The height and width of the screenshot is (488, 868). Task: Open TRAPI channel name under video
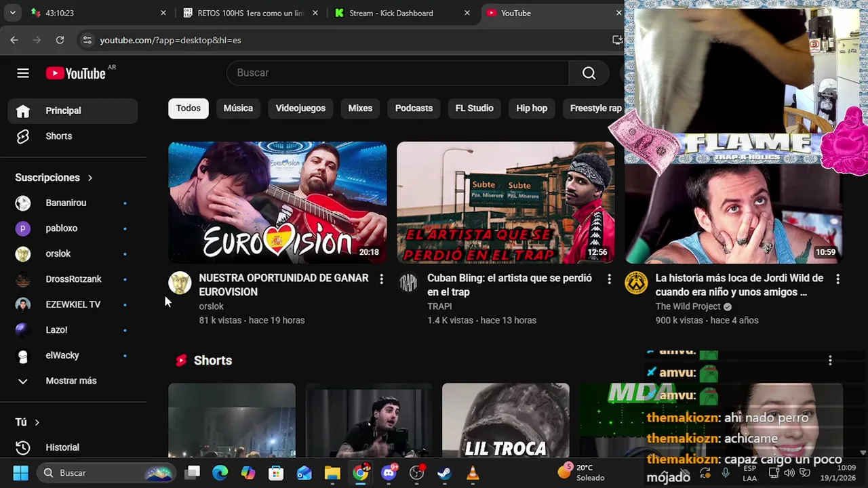click(439, 306)
